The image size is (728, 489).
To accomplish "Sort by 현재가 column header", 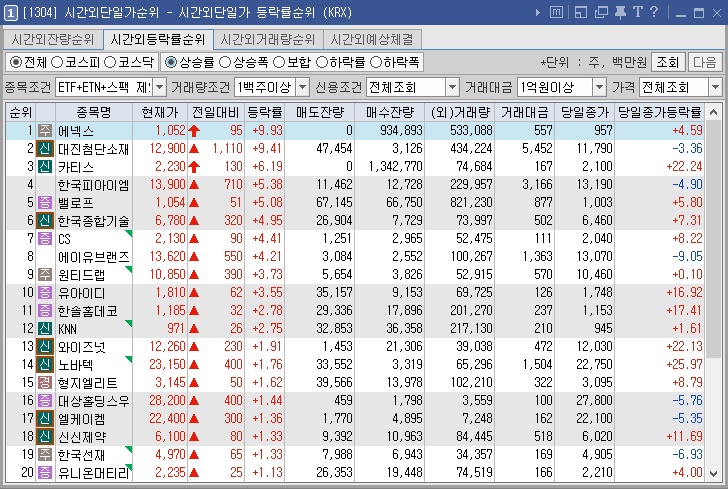I will tap(160, 112).
